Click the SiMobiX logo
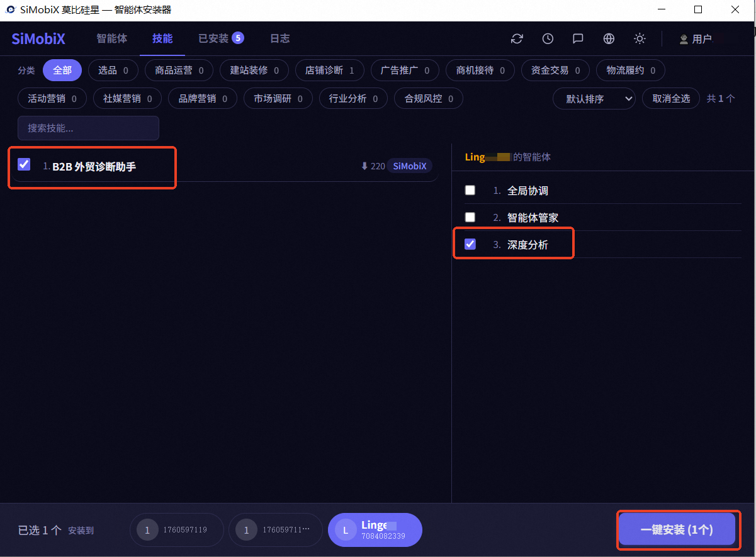This screenshot has height=557, width=756. coord(38,38)
